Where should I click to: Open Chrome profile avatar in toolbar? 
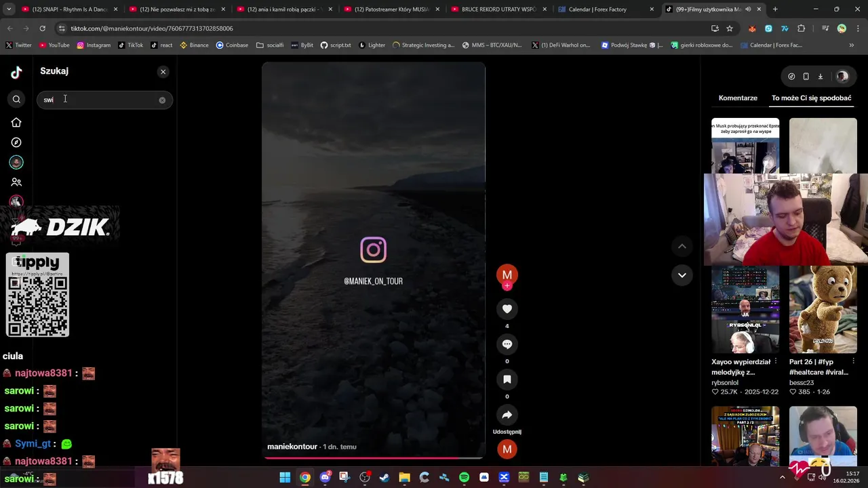click(842, 28)
